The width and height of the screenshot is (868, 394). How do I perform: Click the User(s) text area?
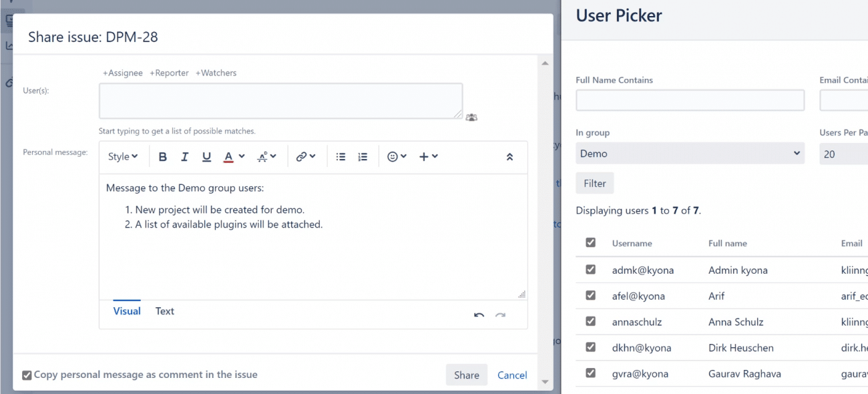coord(280,101)
